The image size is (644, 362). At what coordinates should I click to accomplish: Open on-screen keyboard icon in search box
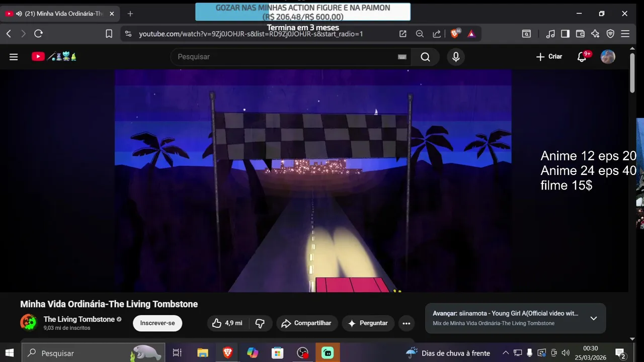coord(402,57)
